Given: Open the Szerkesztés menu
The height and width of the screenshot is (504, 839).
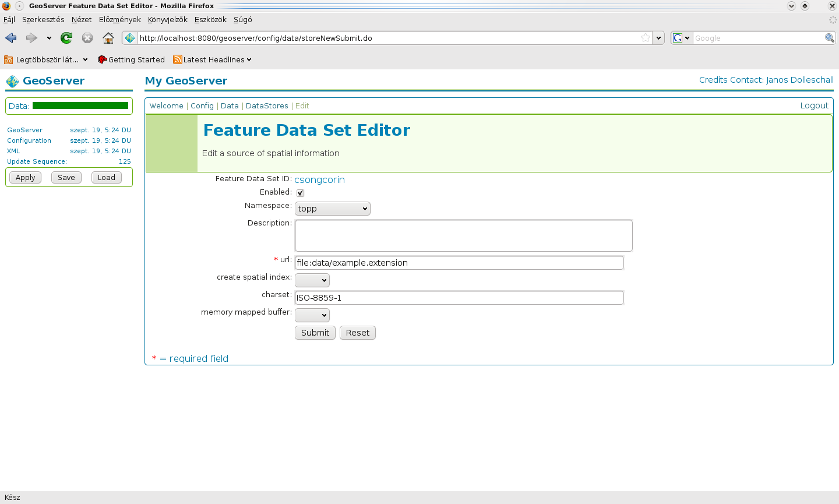Looking at the screenshot, I should 43,19.
